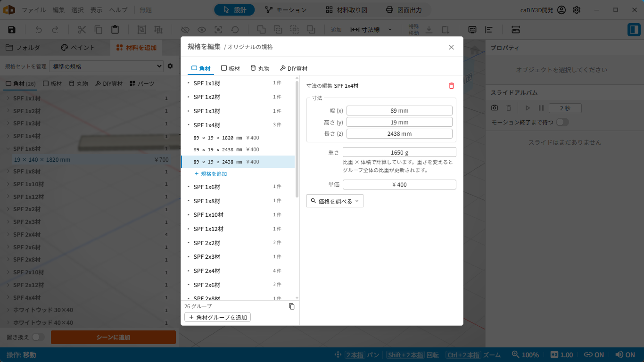
Task: Click the save icon in the toolbar
Action: coord(12,30)
